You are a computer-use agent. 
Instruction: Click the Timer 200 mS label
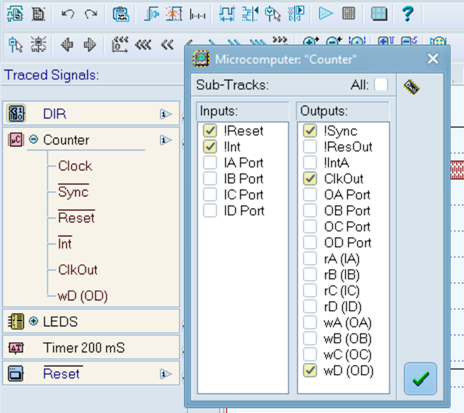tap(84, 348)
